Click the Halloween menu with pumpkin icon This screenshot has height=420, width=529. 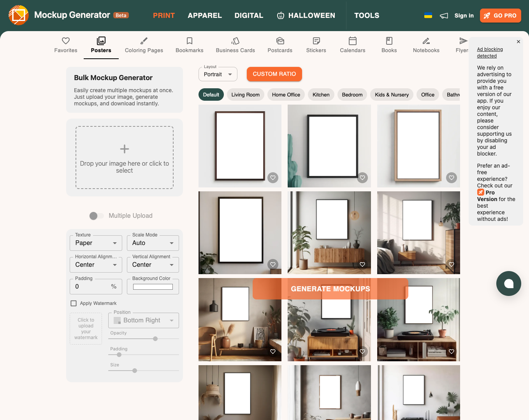click(x=306, y=16)
